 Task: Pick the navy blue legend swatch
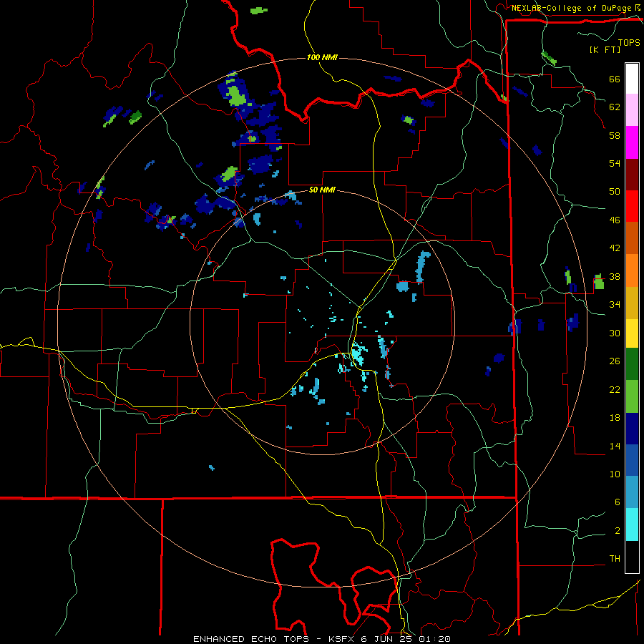click(632, 429)
